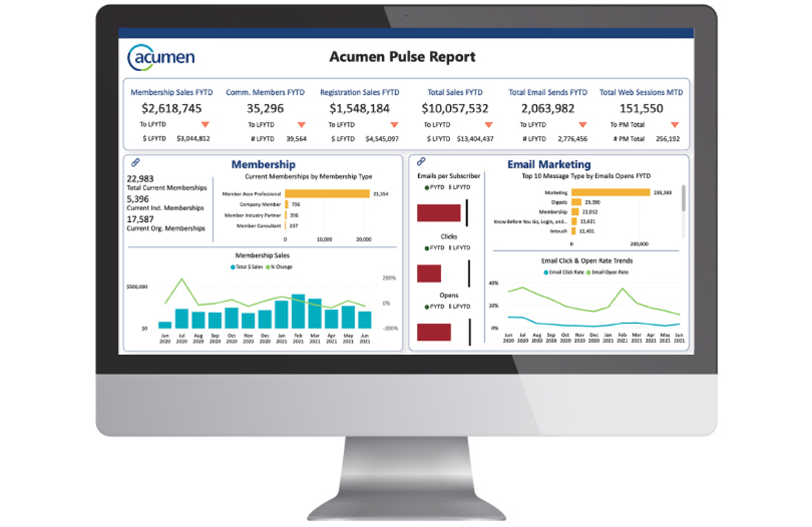The height and width of the screenshot is (527, 812).
Task: Click the Jun 2020 membership sales bar
Action: [165, 325]
